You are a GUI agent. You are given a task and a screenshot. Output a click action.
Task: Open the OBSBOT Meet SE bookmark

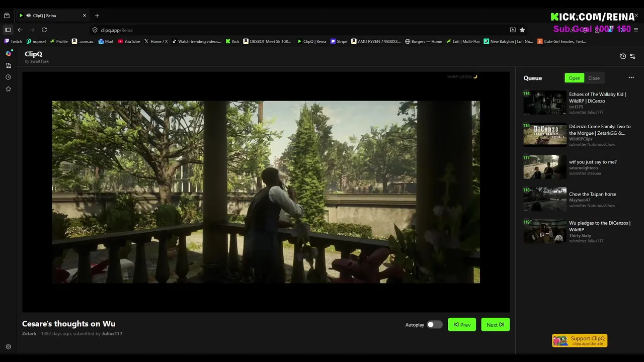click(268, 41)
